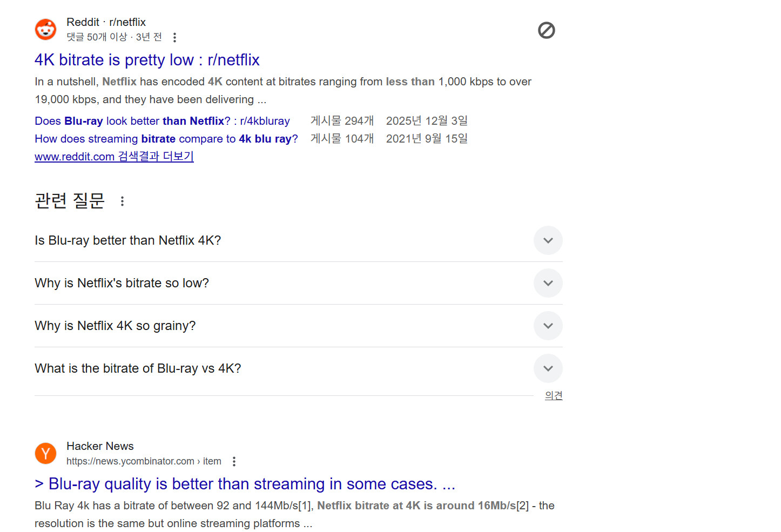Open the three-dot menu for Hacker News result
The height and width of the screenshot is (532, 781).
point(234,461)
